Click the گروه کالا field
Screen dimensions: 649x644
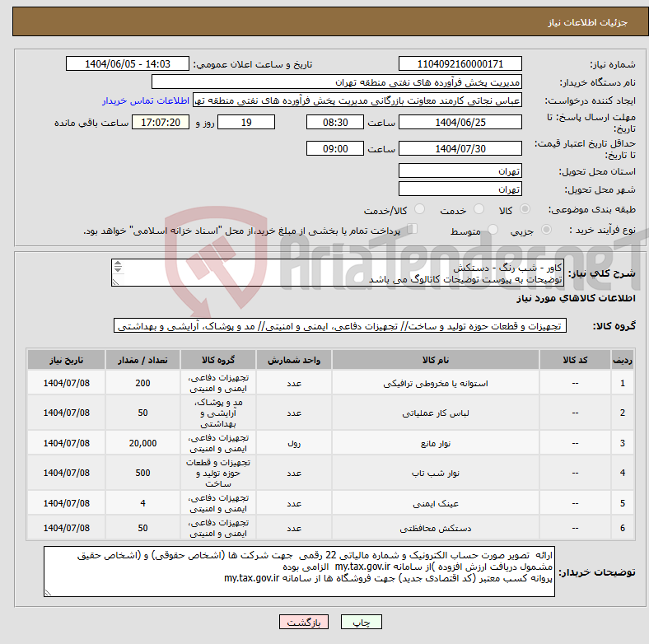(340, 326)
